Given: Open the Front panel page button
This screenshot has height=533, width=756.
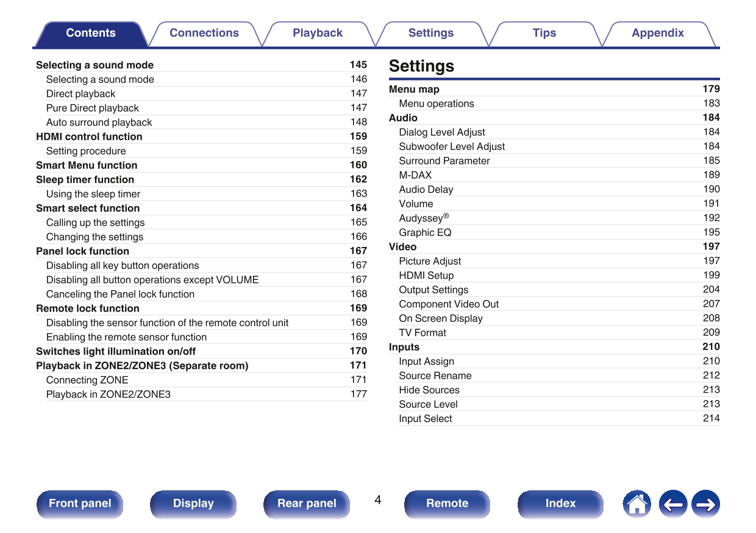Looking at the screenshot, I should [x=80, y=504].
